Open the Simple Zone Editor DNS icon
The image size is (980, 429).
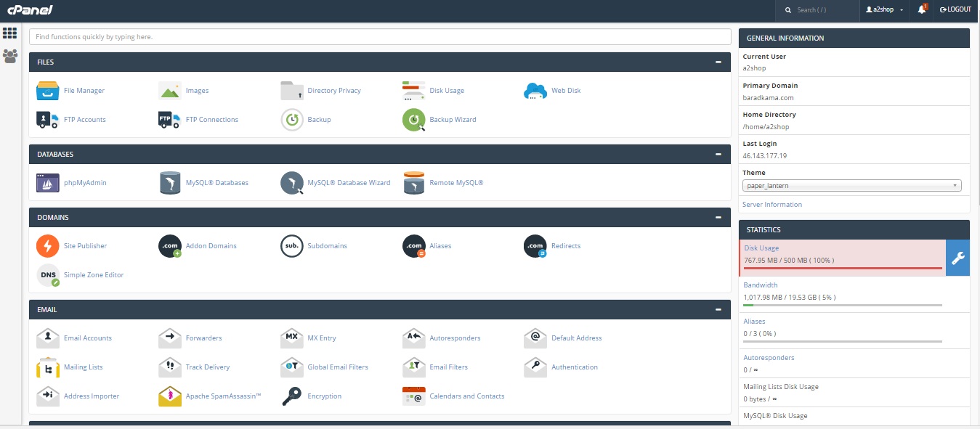point(48,275)
